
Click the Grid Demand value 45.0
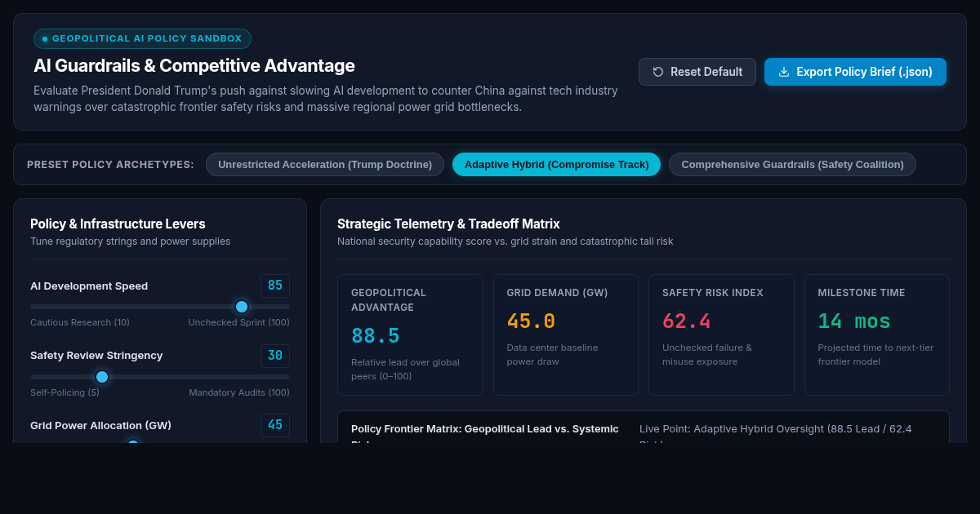click(x=531, y=321)
